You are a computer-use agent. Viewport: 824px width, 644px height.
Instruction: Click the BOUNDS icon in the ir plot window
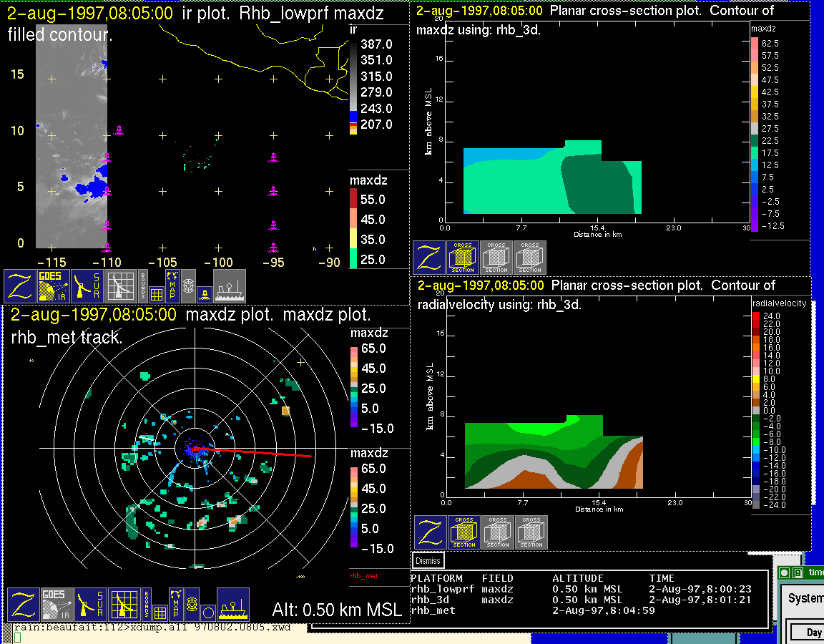pyautogui.click(x=143, y=279)
